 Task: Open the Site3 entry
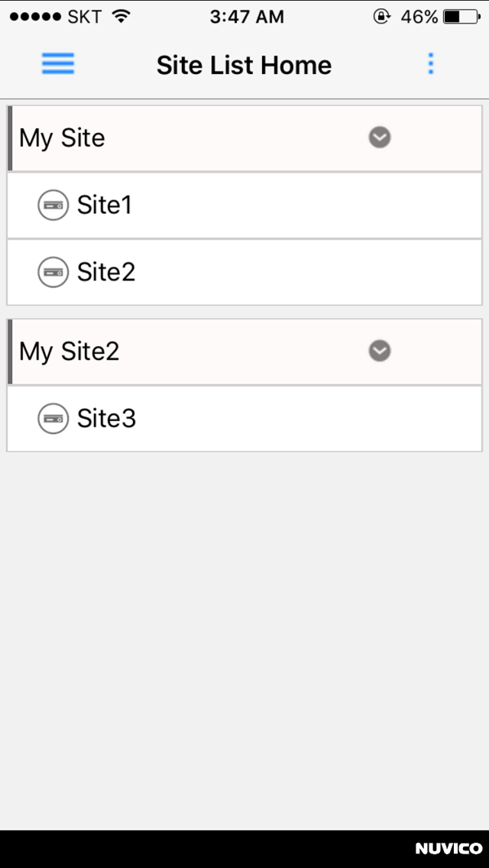pyautogui.click(x=106, y=419)
